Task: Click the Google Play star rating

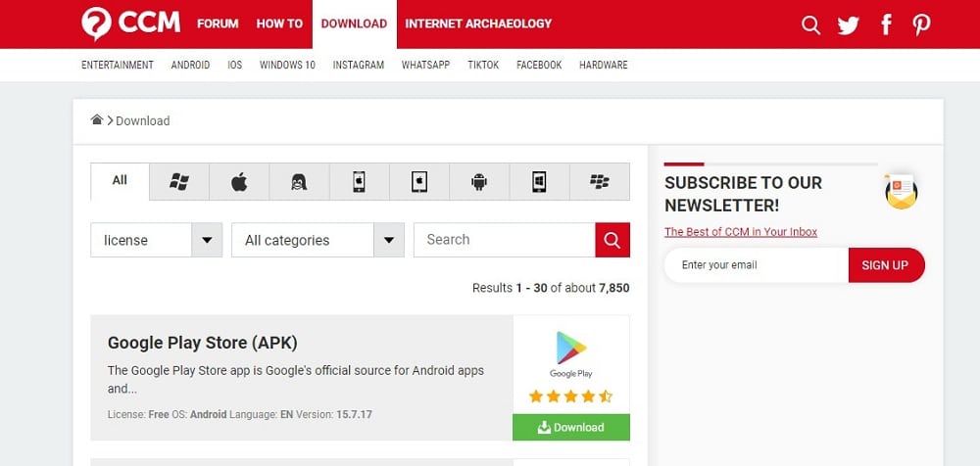Action: click(571, 396)
